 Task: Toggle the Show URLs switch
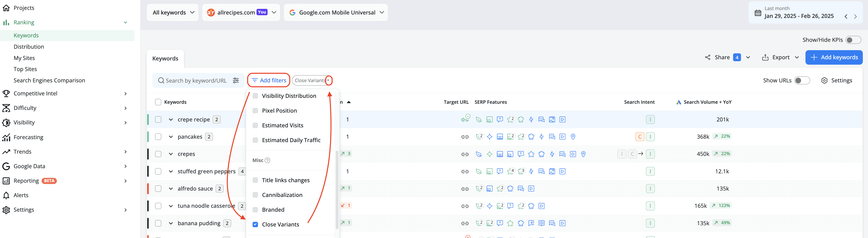coord(802,80)
